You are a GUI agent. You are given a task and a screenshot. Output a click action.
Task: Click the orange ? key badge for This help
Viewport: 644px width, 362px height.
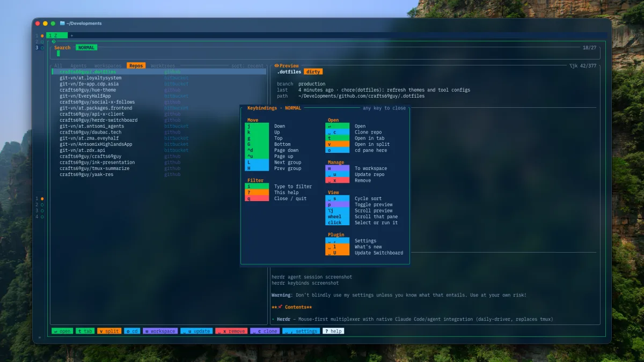(257, 192)
